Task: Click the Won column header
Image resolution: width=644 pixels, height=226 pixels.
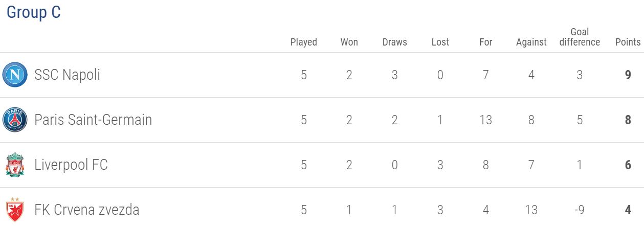Action: click(x=349, y=42)
